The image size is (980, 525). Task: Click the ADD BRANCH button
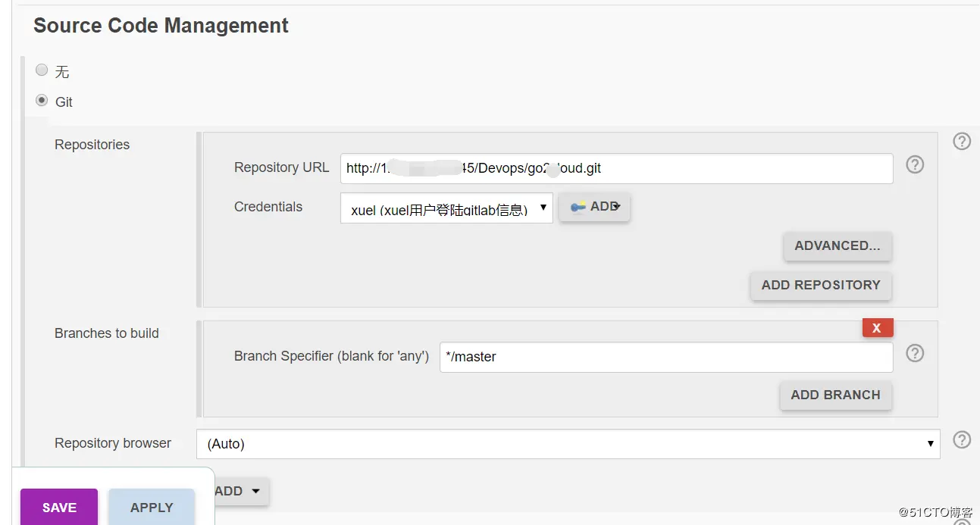click(835, 395)
